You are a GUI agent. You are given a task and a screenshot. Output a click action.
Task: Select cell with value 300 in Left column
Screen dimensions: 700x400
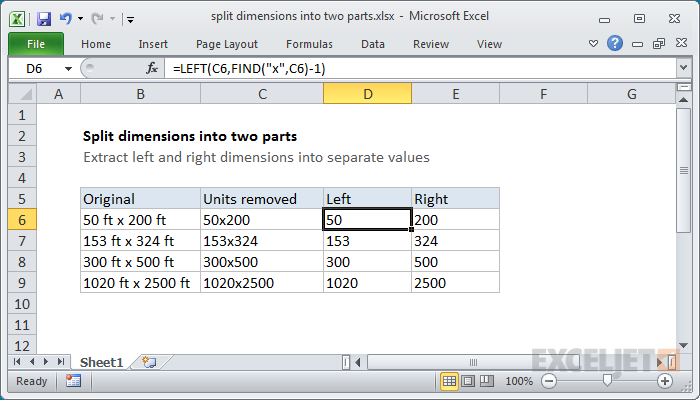tap(367, 262)
